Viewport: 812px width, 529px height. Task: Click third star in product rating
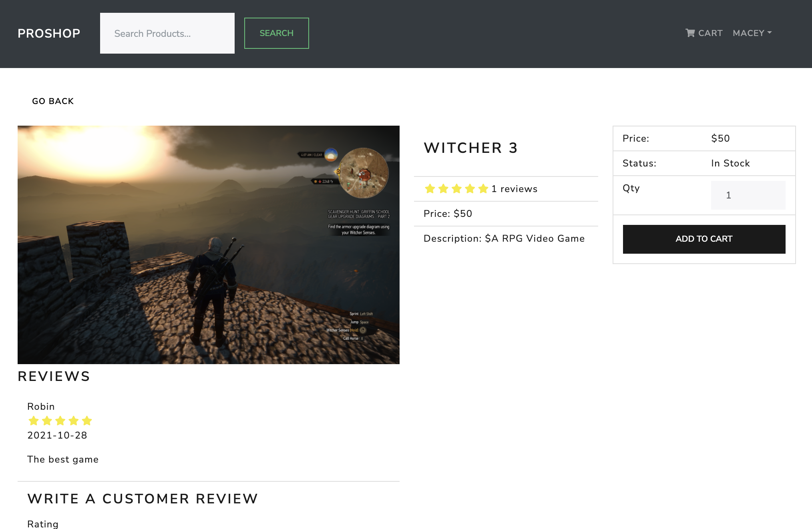coord(457,189)
